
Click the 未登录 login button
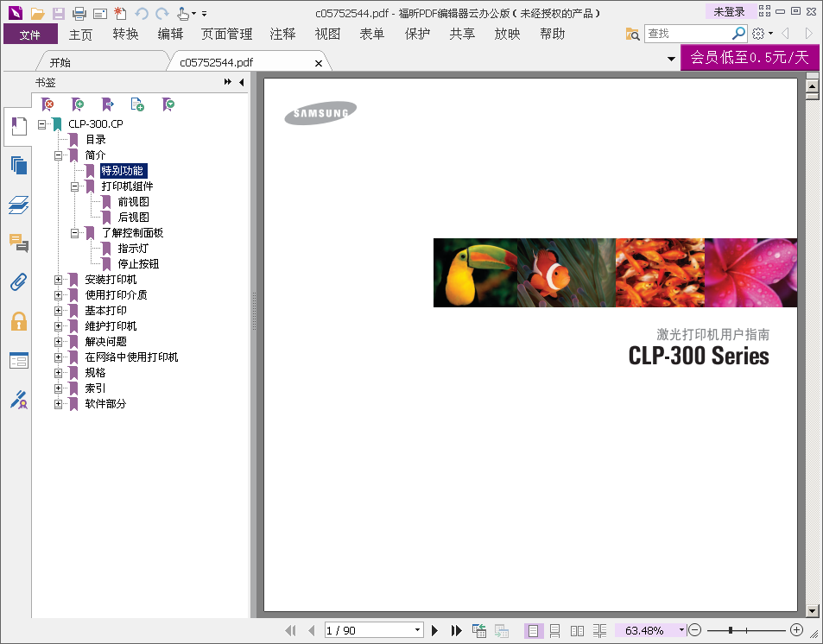pos(729,11)
